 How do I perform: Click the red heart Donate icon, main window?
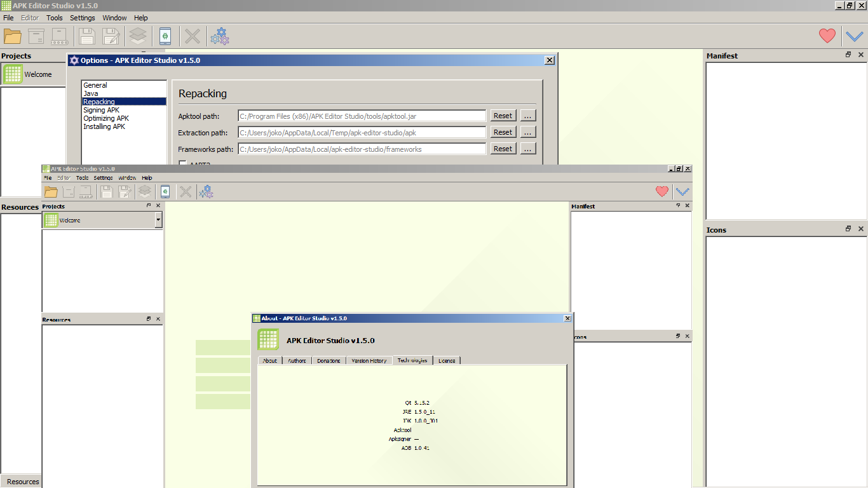click(827, 36)
